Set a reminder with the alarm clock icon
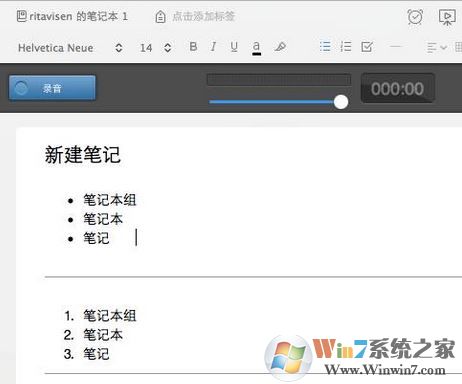This screenshot has height=384, width=462. [415, 17]
